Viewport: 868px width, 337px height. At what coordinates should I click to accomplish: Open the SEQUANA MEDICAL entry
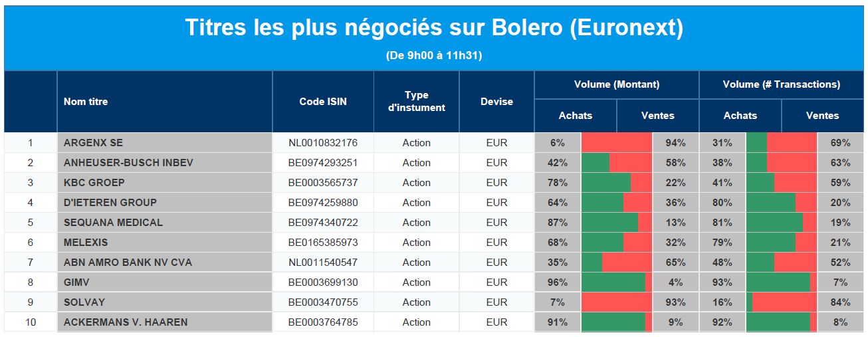coord(113,223)
